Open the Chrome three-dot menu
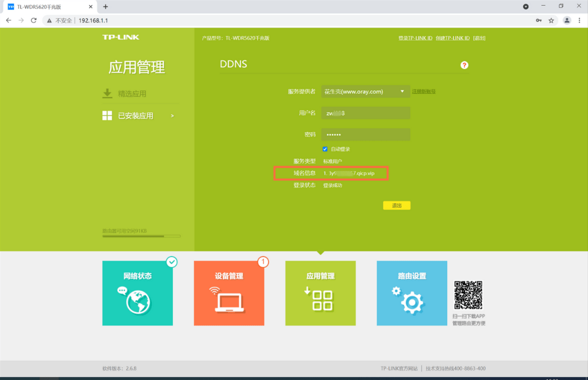 (580, 21)
